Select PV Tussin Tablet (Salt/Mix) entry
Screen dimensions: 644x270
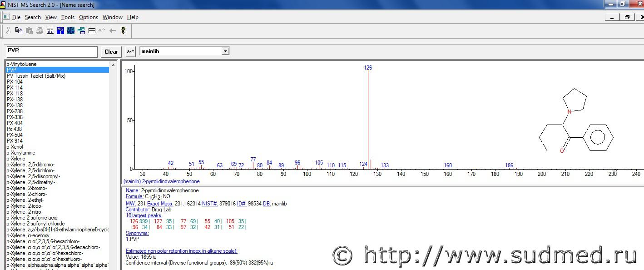tap(36, 76)
